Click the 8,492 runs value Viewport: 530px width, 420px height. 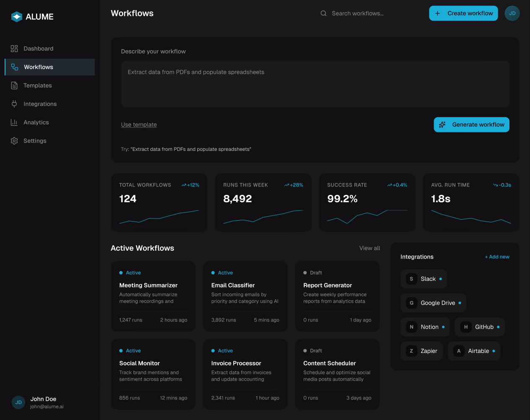(238, 199)
